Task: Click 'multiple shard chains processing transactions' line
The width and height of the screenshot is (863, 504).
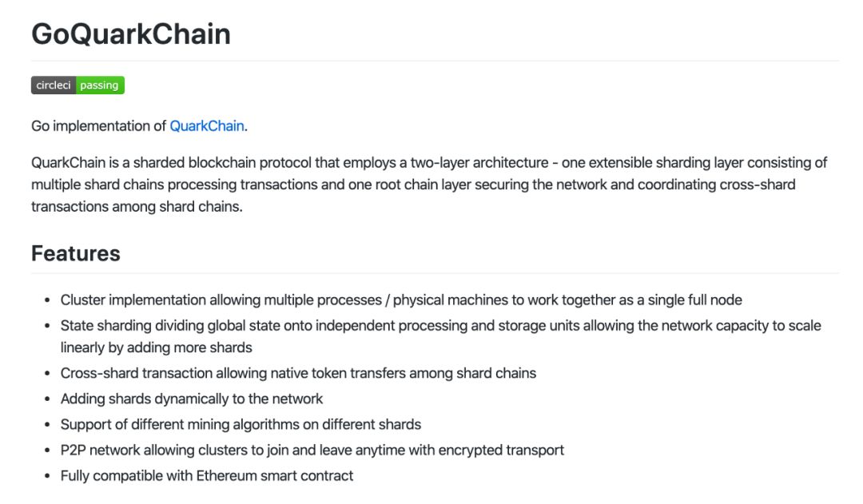Action: [174, 185]
